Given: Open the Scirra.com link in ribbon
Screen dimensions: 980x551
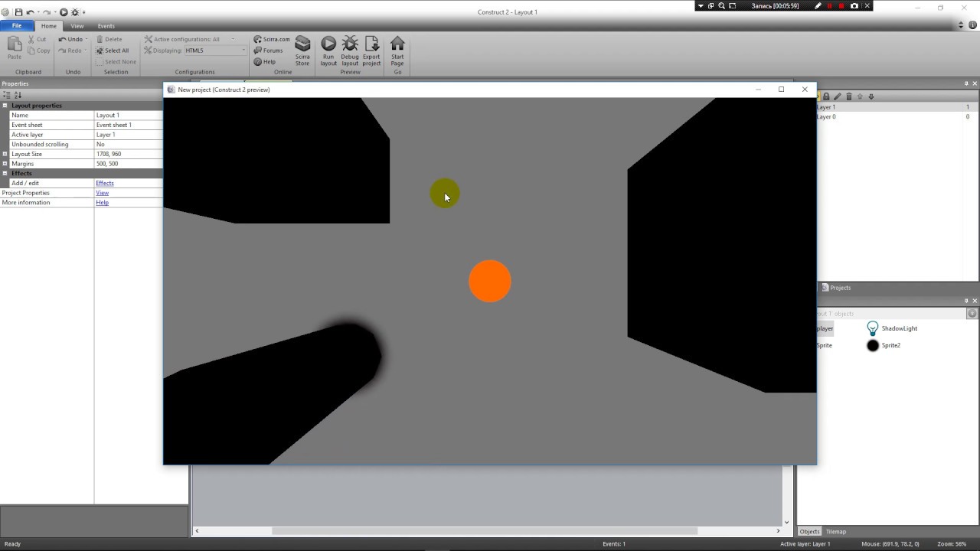Looking at the screenshot, I should coord(272,39).
